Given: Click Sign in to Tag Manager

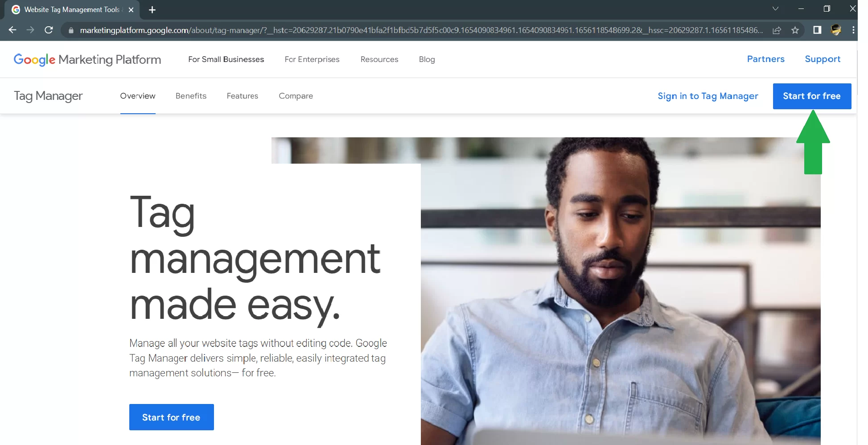Looking at the screenshot, I should click(x=708, y=96).
